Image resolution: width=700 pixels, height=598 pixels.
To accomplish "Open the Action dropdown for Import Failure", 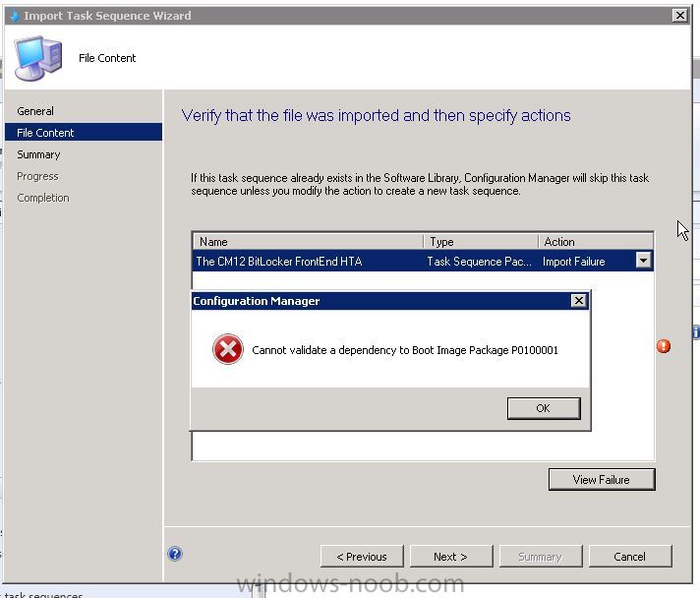I will 643,261.
